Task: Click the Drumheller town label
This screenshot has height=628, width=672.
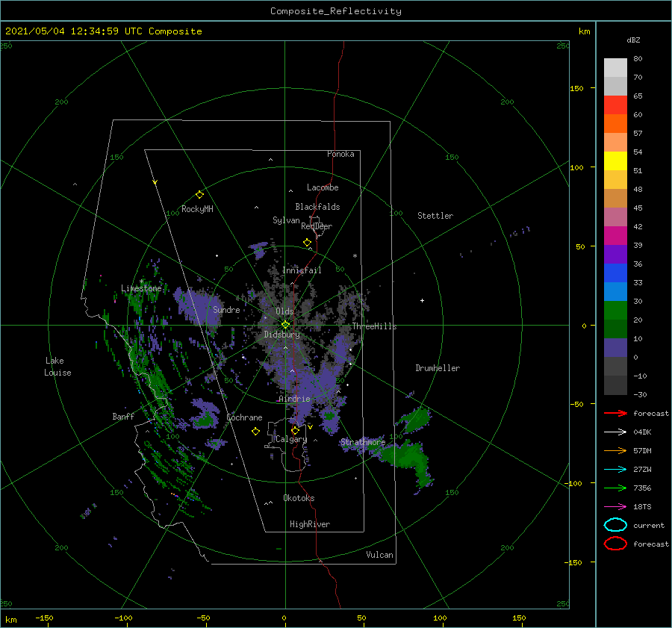Action: tap(438, 368)
